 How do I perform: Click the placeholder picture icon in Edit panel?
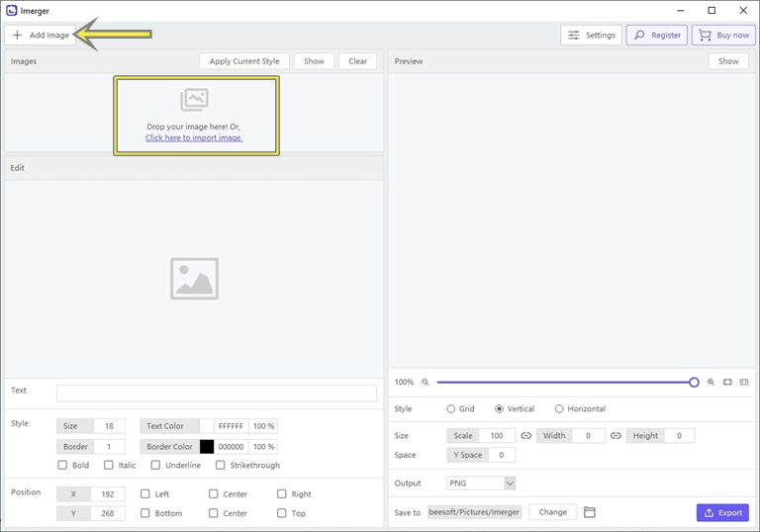(194, 279)
